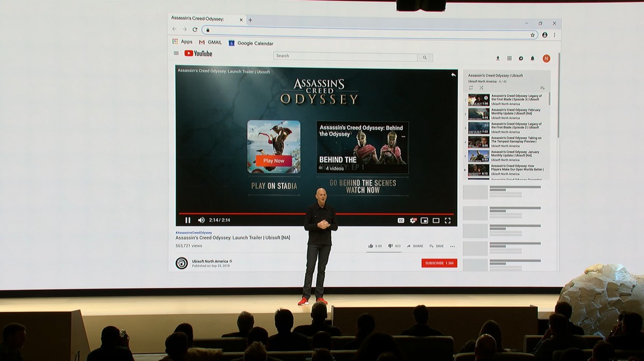Open the playlist title Assassin's Creed Odyssey | Ubisoft
The width and height of the screenshot is (644, 361).
point(495,76)
